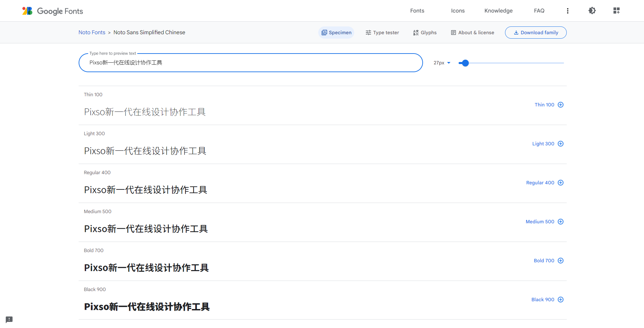Switch to the Type tester tab
The width and height of the screenshot is (644, 328).
382,33
